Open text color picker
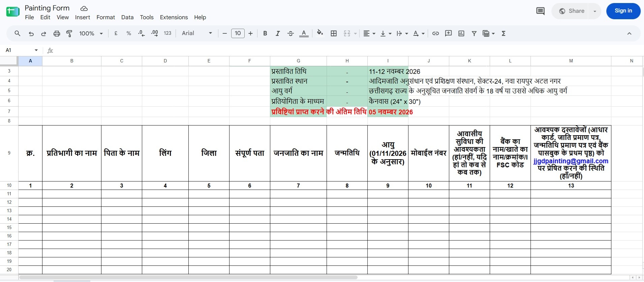This screenshot has height=282, width=644. pos(304,33)
